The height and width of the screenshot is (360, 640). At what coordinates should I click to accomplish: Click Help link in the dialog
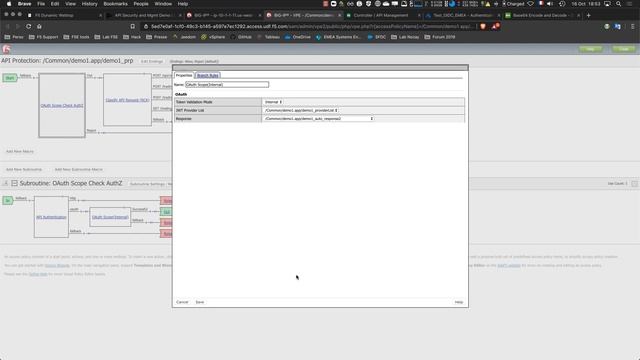point(459,302)
